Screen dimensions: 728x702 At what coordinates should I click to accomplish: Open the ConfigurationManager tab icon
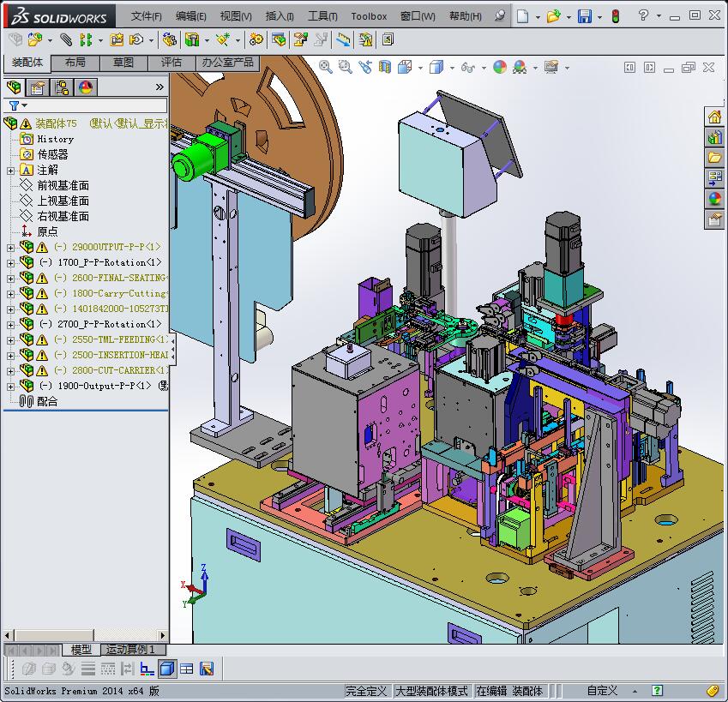point(62,87)
